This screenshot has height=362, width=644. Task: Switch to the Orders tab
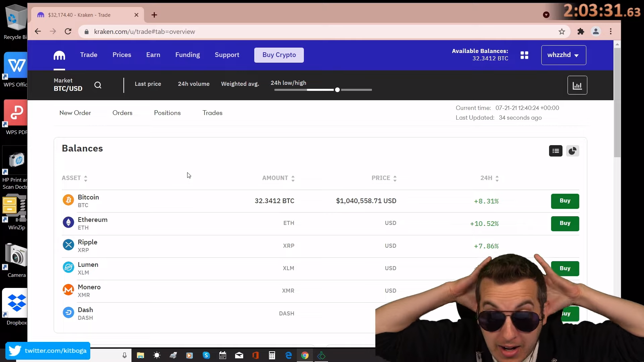click(x=122, y=113)
